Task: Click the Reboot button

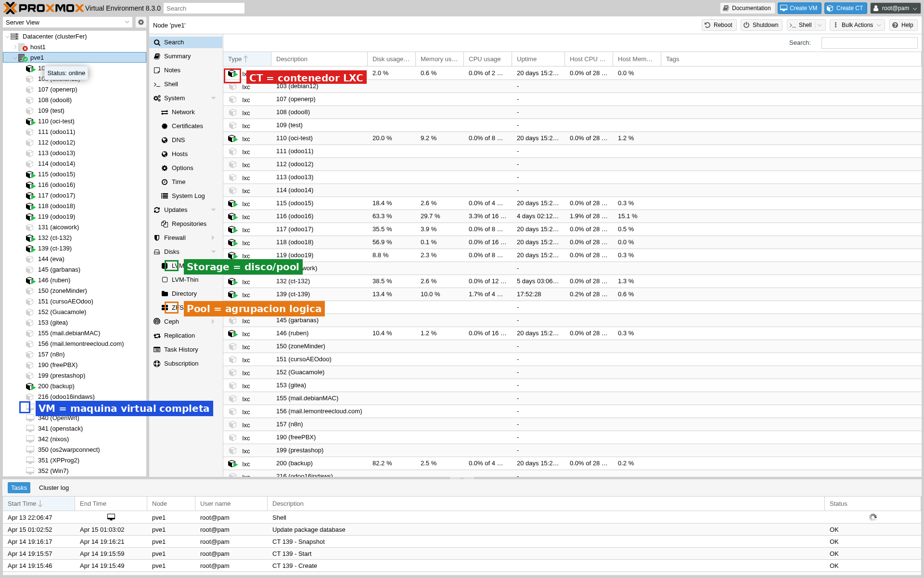Action: click(x=719, y=25)
